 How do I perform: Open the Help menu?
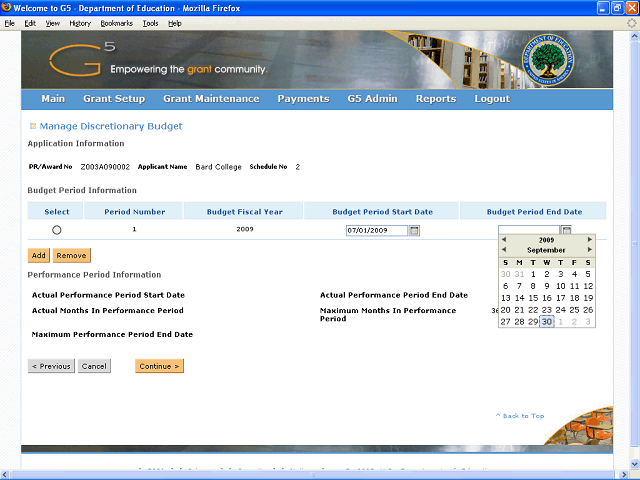pos(175,23)
